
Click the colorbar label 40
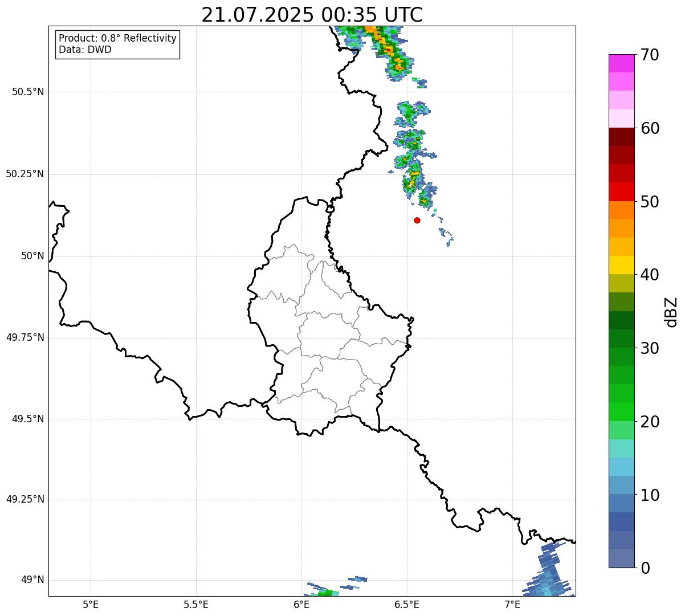coord(650,275)
